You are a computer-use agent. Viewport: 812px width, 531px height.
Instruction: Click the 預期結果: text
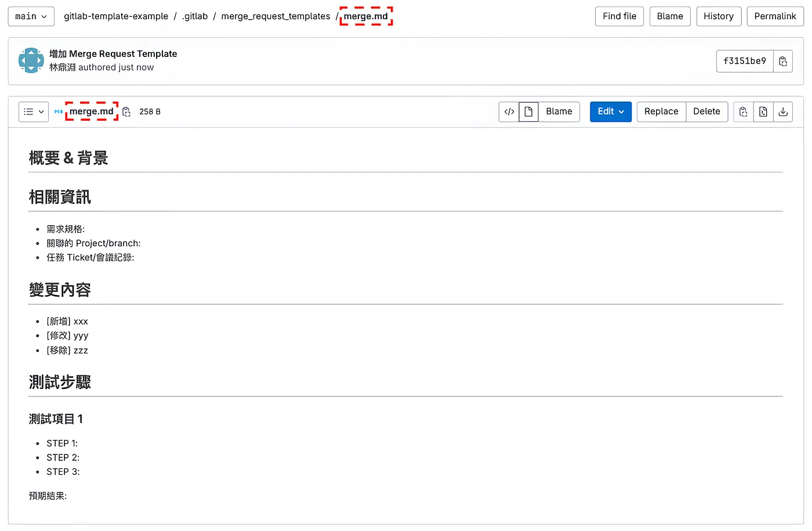[x=48, y=496]
